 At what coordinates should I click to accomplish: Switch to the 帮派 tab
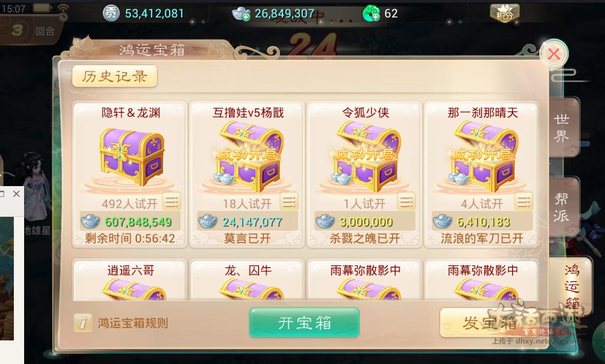coord(562,207)
